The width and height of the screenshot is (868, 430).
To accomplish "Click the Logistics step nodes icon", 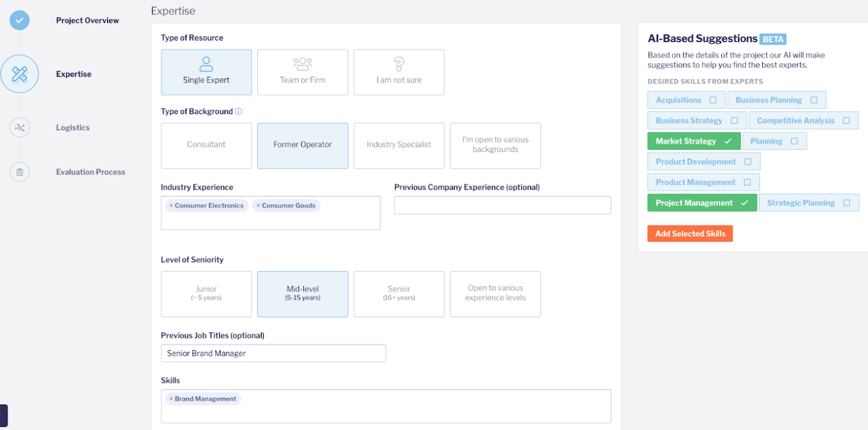I will [20, 128].
